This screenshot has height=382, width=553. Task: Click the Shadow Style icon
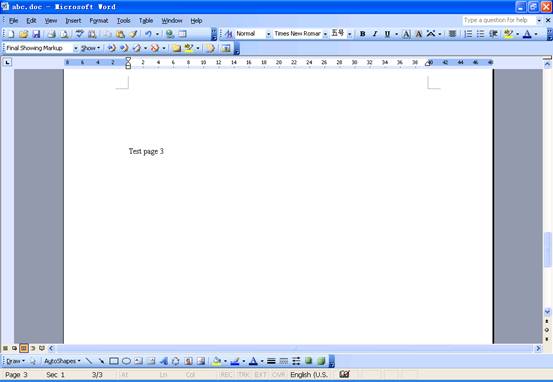click(x=309, y=361)
